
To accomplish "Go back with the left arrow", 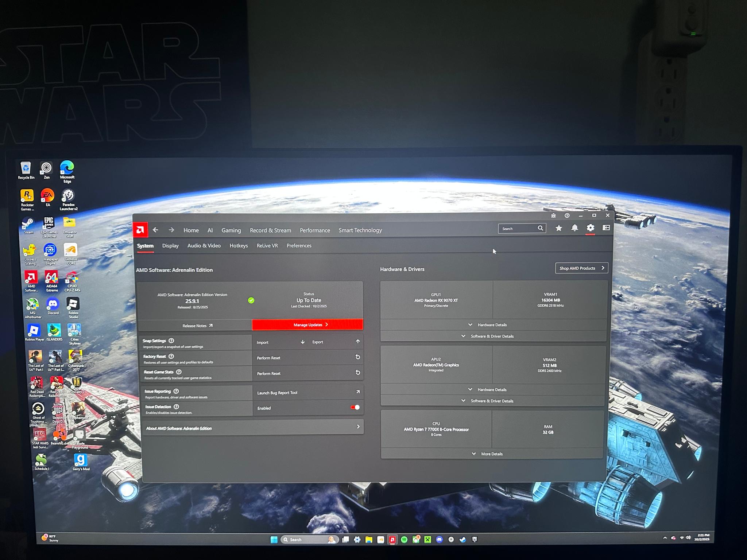I will point(155,230).
